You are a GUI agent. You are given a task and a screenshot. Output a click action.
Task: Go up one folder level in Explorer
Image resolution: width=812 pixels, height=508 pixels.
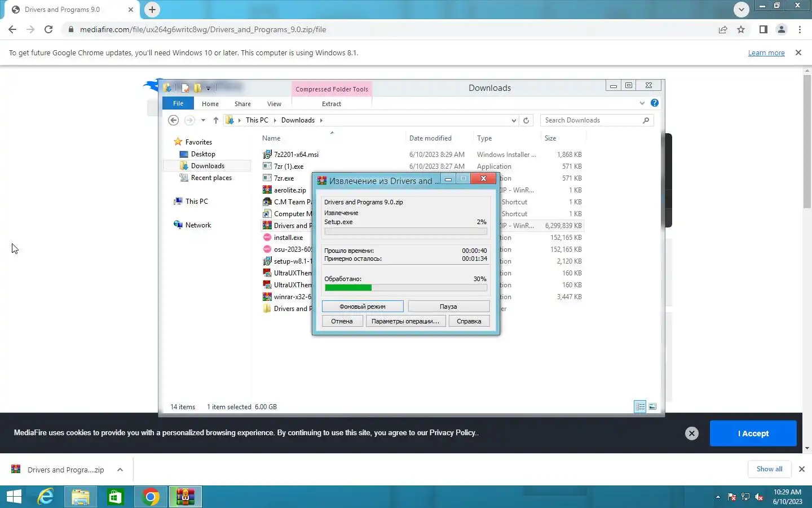[215, 120]
